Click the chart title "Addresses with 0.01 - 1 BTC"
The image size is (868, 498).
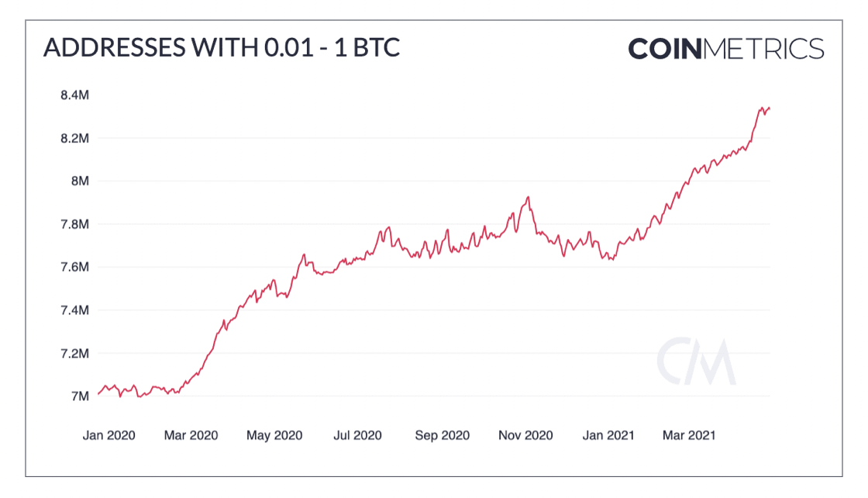[x=222, y=48]
